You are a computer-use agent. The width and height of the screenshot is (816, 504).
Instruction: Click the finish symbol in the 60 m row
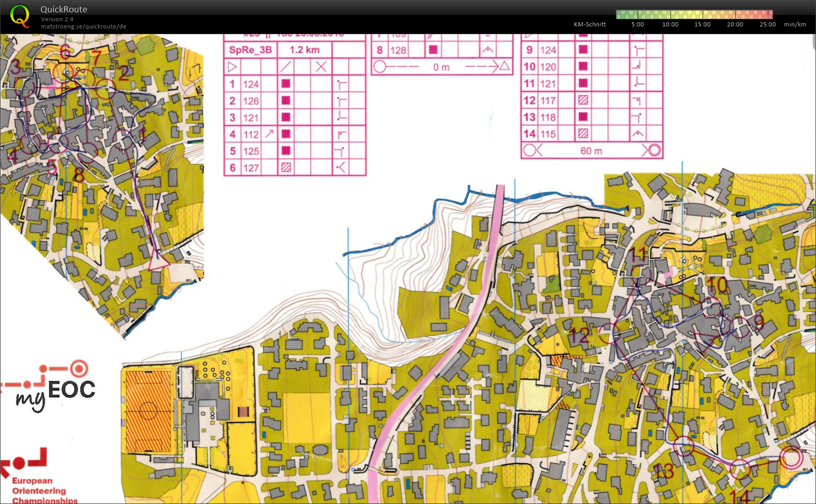coord(654,151)
